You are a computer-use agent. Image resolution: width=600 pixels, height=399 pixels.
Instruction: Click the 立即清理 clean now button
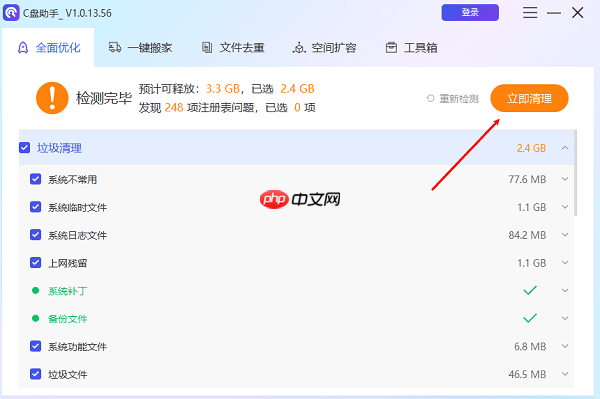click(529, 98)
